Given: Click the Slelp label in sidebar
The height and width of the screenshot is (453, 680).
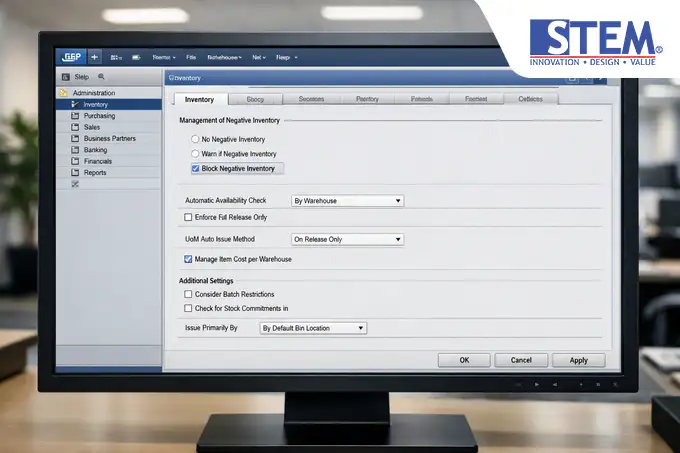Looking at the screenshot, I should [x=82, y=77].
